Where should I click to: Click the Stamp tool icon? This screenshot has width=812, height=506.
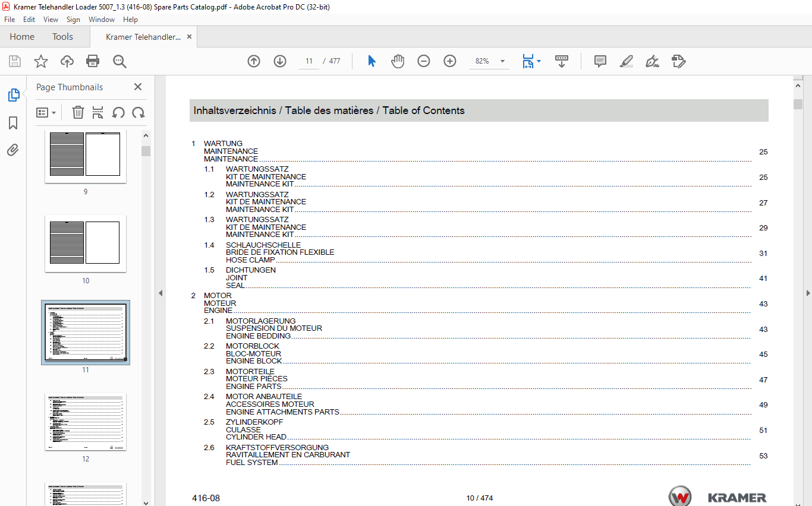679,61
